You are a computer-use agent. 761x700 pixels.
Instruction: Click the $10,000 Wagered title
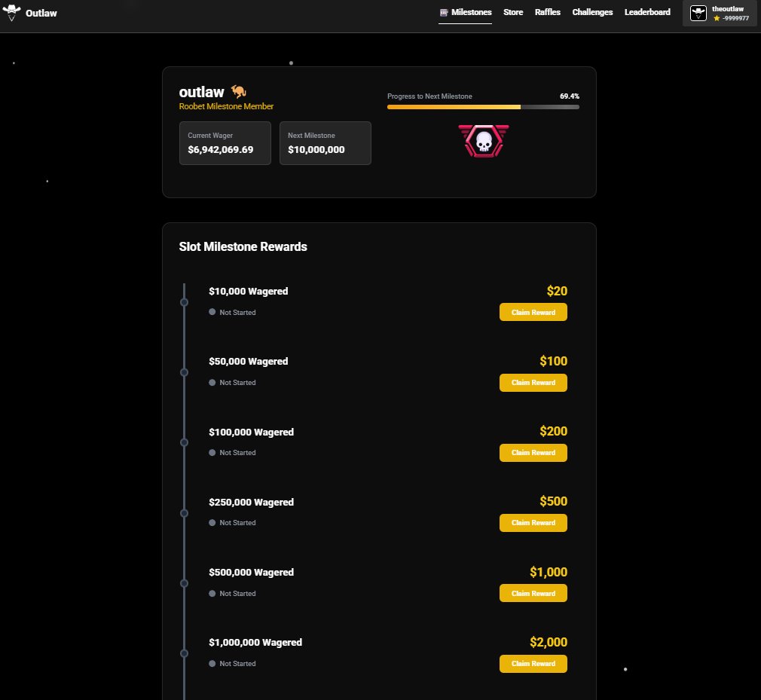pyautogui.click(x=248, y=292)
